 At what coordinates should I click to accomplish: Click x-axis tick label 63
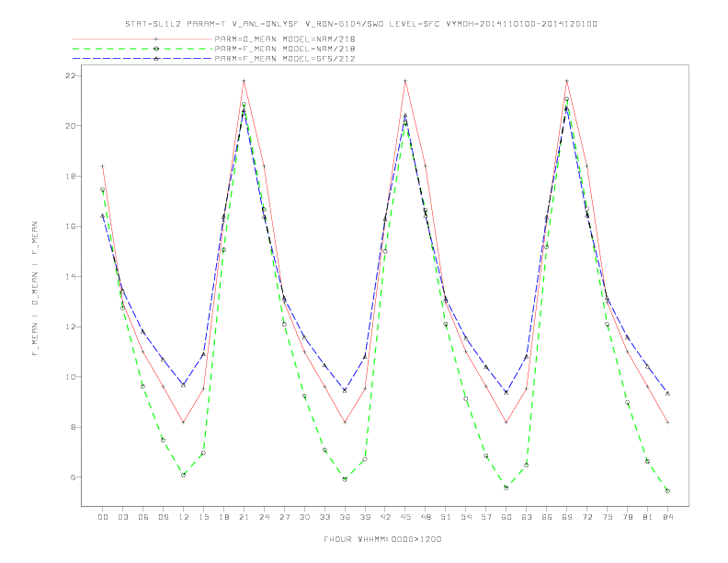coord(527,517)
